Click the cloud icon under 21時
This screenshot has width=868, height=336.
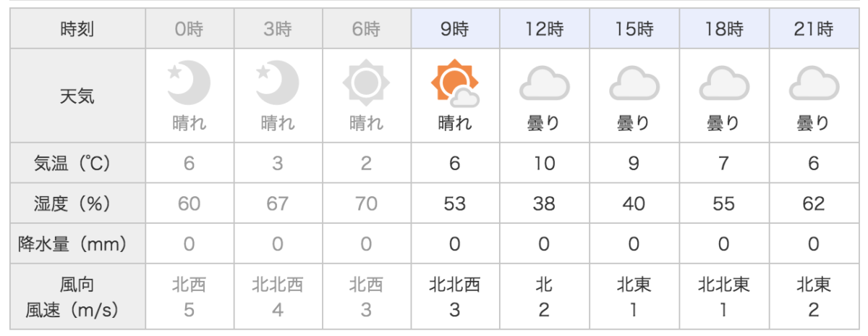click(x=814, y=83)
